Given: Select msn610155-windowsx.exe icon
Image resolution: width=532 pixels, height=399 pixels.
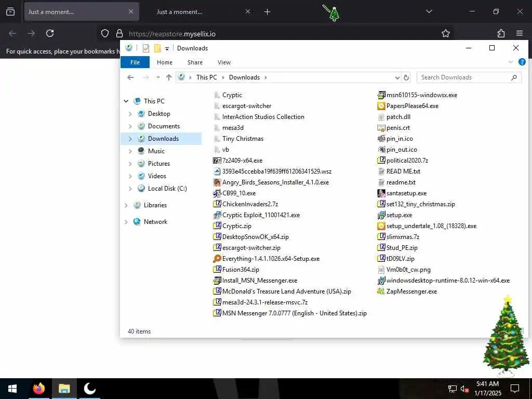Looking at the screenshot, I should coord(381,95).
